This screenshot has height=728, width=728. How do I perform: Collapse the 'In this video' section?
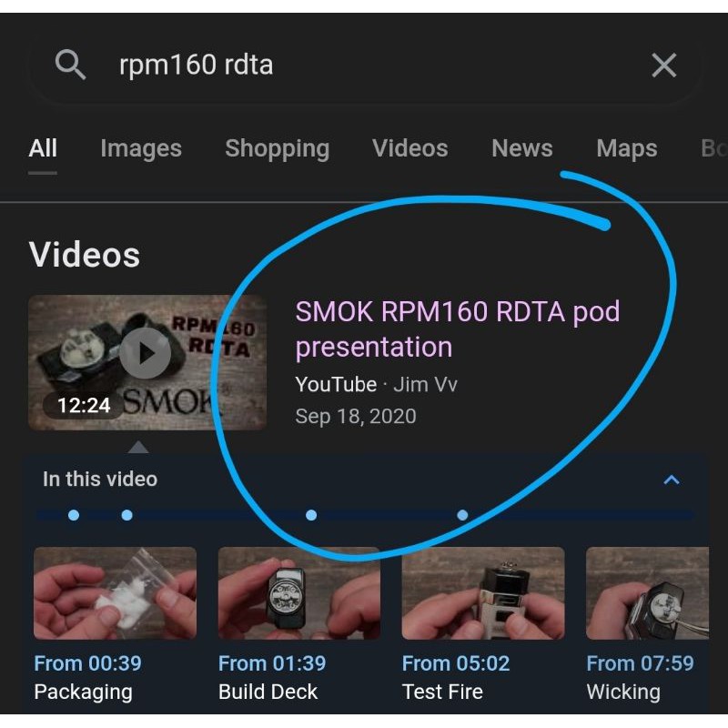click(672, 480)
